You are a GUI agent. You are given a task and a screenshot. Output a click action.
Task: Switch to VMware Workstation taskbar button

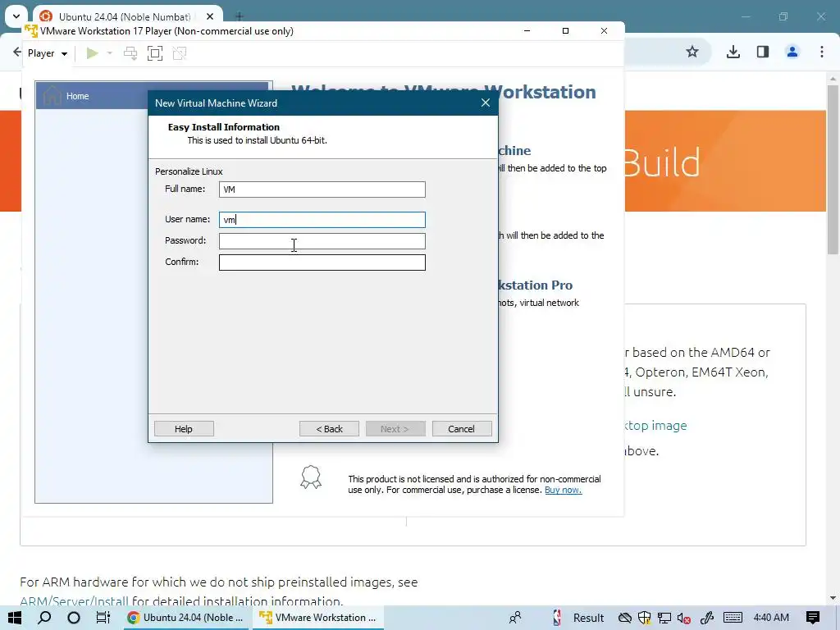tap(318, 618)
